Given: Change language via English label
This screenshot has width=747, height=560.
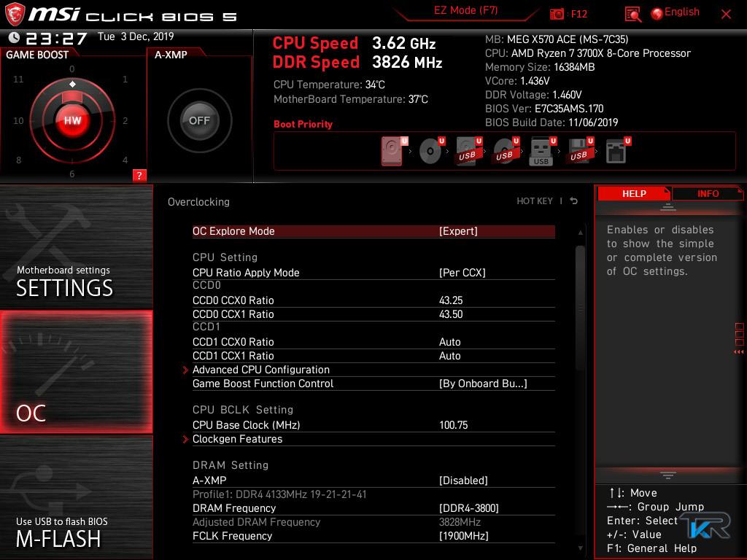Looking at the screenshot, I should tap(682, 12).
